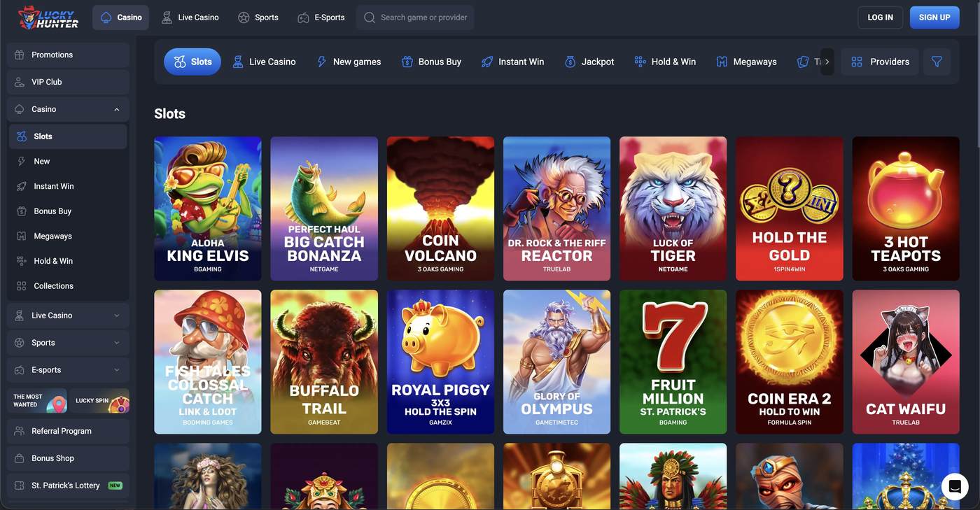Select Megaways in the Casino submenu
The height and width of the screenshot is (510, 980).
coord(68,236)
